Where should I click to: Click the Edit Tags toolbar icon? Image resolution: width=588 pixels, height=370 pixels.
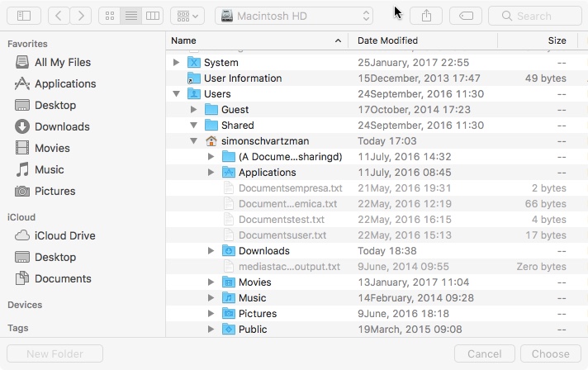466,16
